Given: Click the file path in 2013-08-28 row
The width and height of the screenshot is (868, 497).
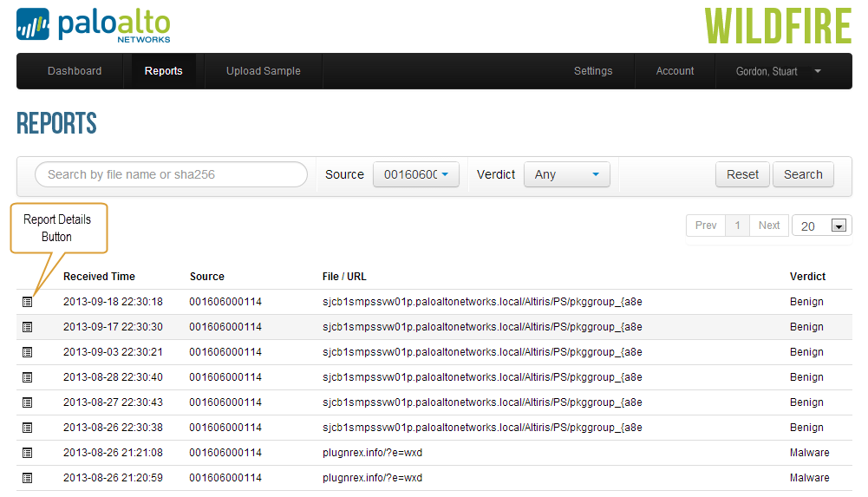Looking at the screenshot, I should pyautogui.click(x=482, y=377).
